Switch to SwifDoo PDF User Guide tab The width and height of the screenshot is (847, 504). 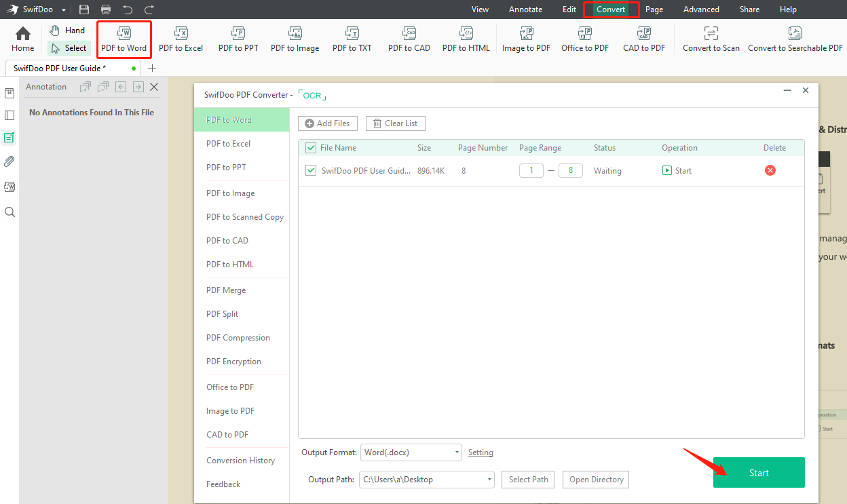click(73, 68)
